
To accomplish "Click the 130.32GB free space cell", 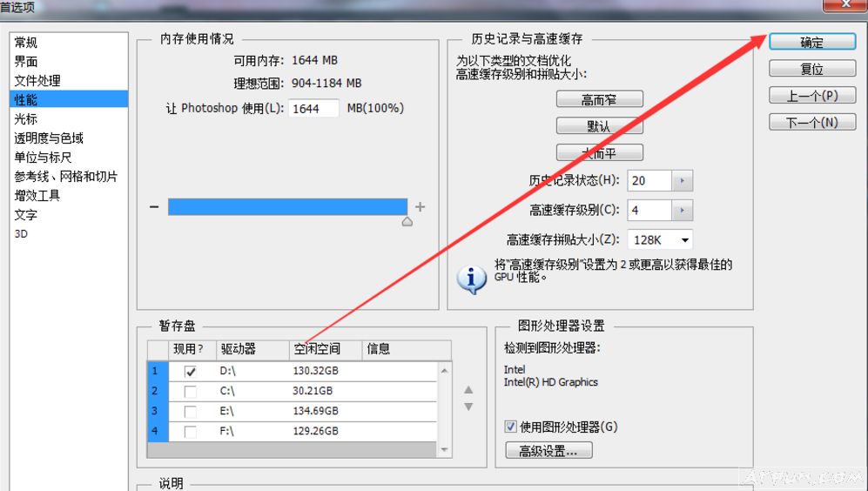I will 315,371.
